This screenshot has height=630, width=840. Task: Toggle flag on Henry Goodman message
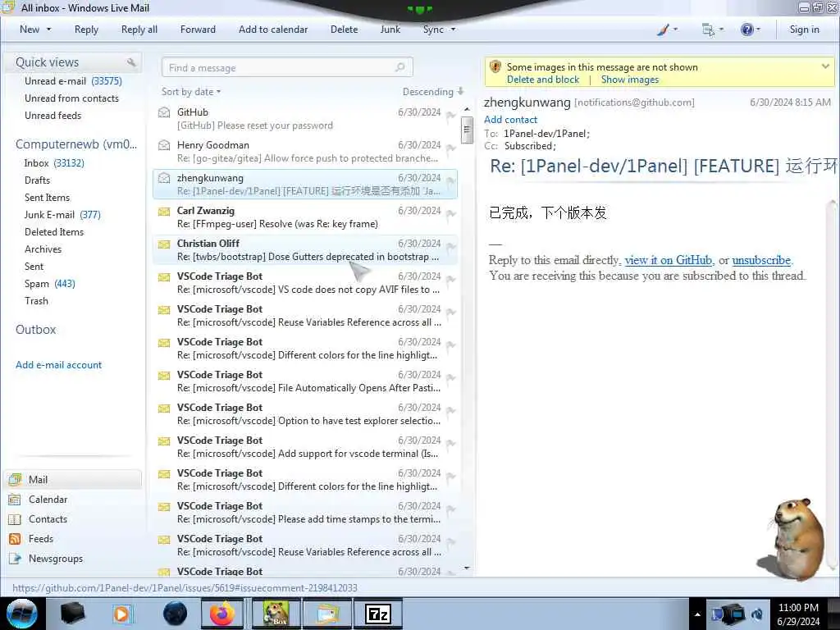(451, 148)
